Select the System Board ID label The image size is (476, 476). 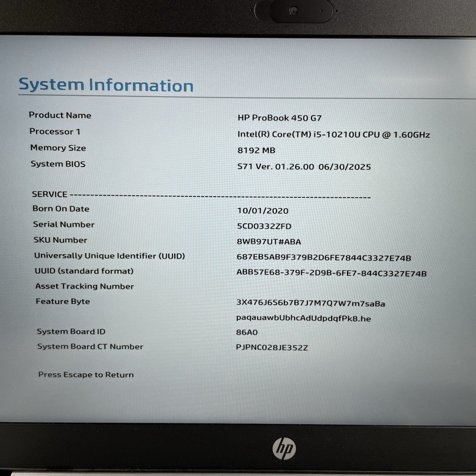71,331
